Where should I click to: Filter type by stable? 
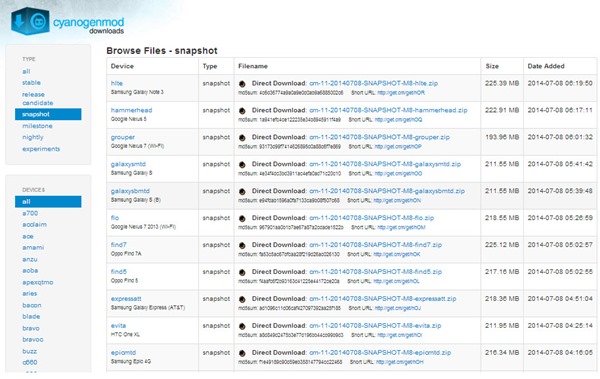31,82
